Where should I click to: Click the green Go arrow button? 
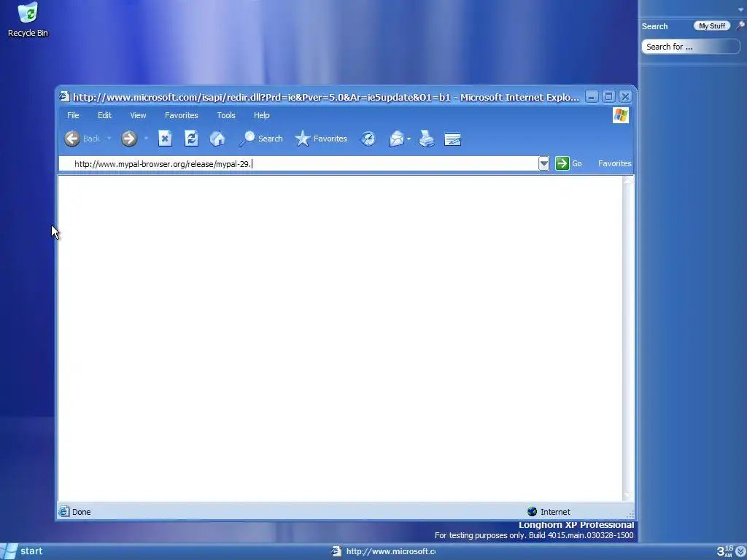(562, 163)
